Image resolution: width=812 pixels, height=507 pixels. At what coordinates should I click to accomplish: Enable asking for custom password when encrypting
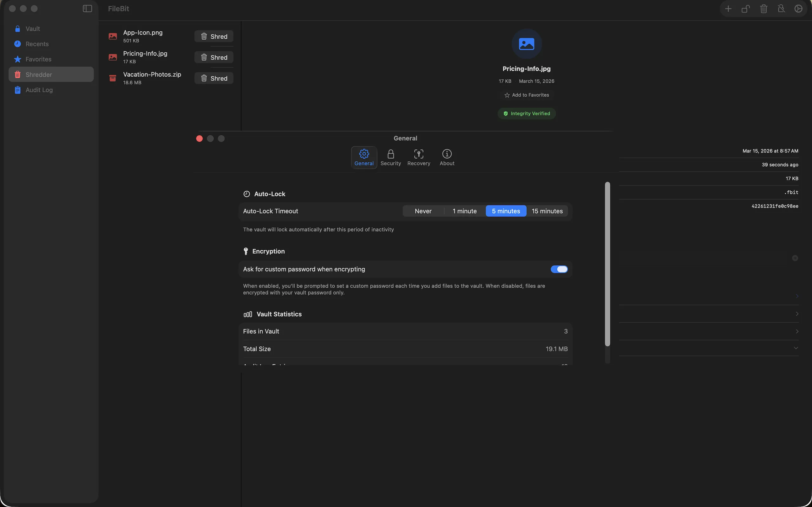click(559, 269)
